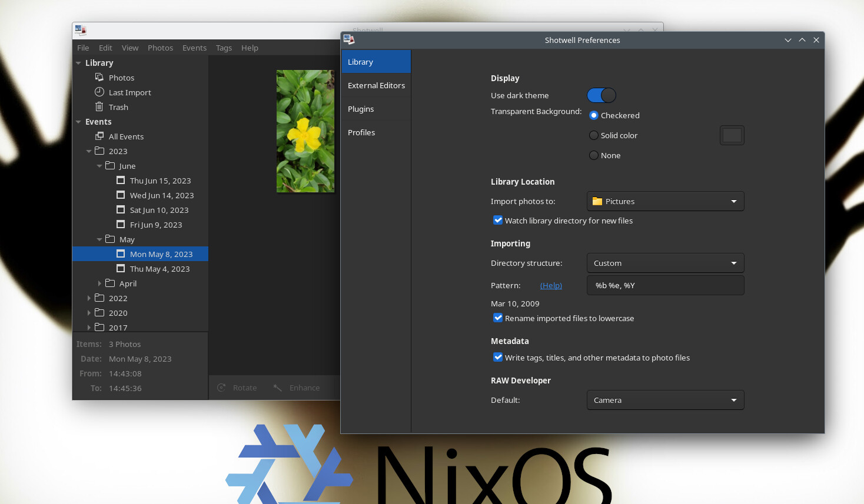864x504 pixels.
Task: Click the Pictures folder icon in import combo
Action: 597,201
